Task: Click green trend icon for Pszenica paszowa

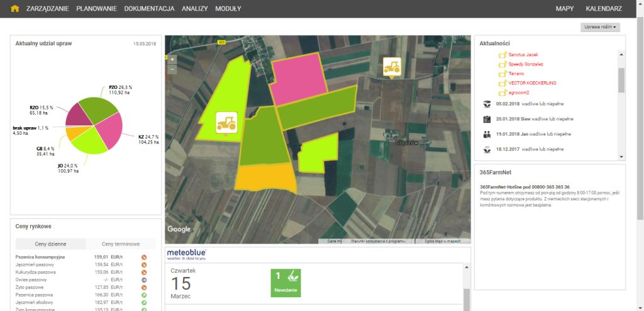Action: (x=144, y=295)
